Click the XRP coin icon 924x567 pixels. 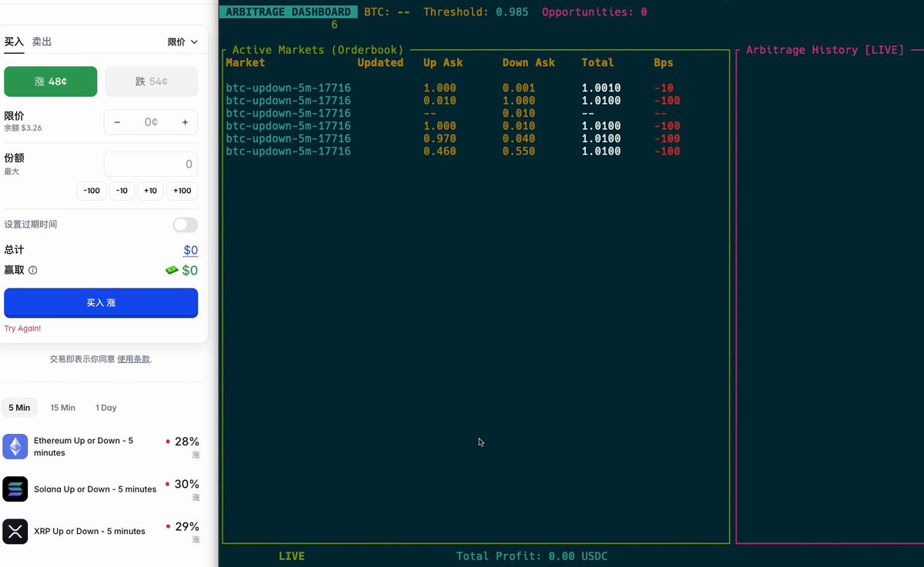(15, 531)
